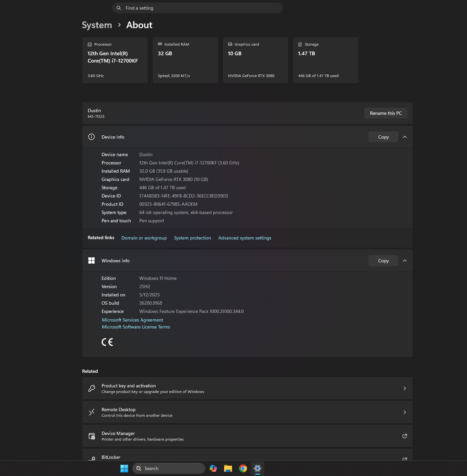Open Remote Desktop settings entry

point(248,412)
